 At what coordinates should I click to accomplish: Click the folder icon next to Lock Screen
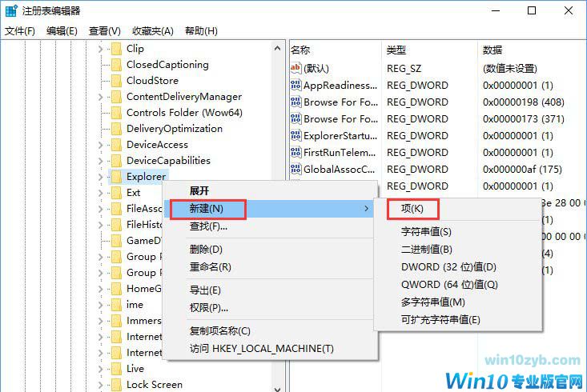pos(116,385)
